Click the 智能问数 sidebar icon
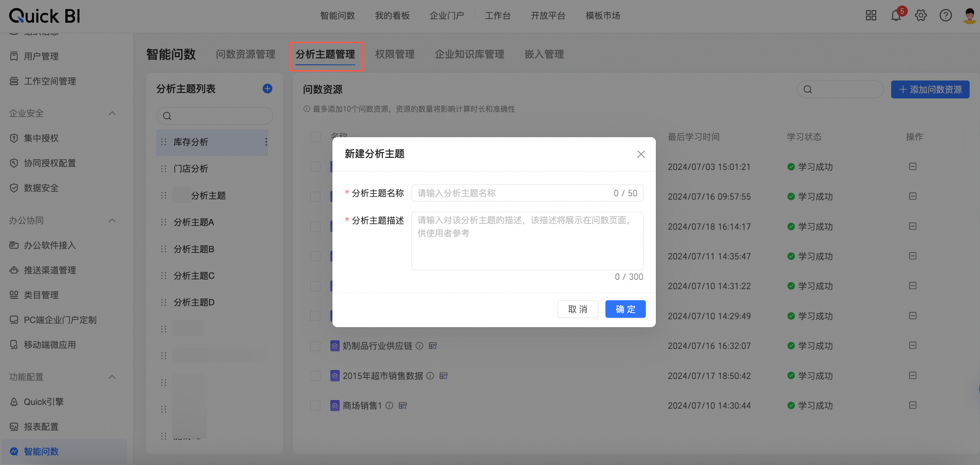Image resolution: width=980 pixels, height=465 pixels. point(14,451)
